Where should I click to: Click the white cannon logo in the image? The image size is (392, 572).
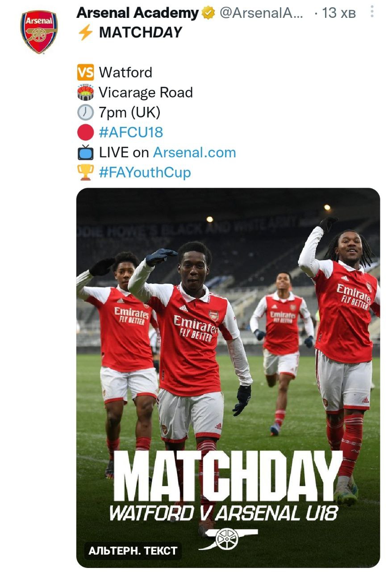[228, 538]
